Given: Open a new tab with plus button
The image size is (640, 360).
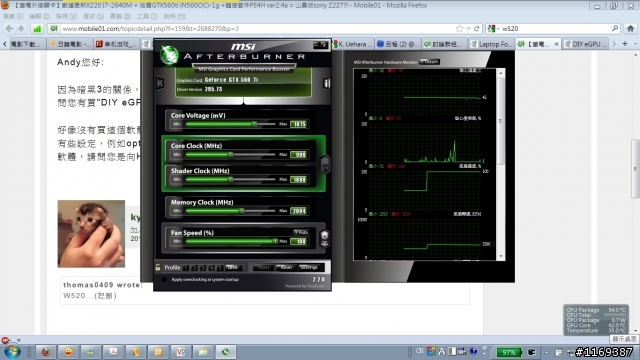Looking at the screenshot, I should point(625,43).
